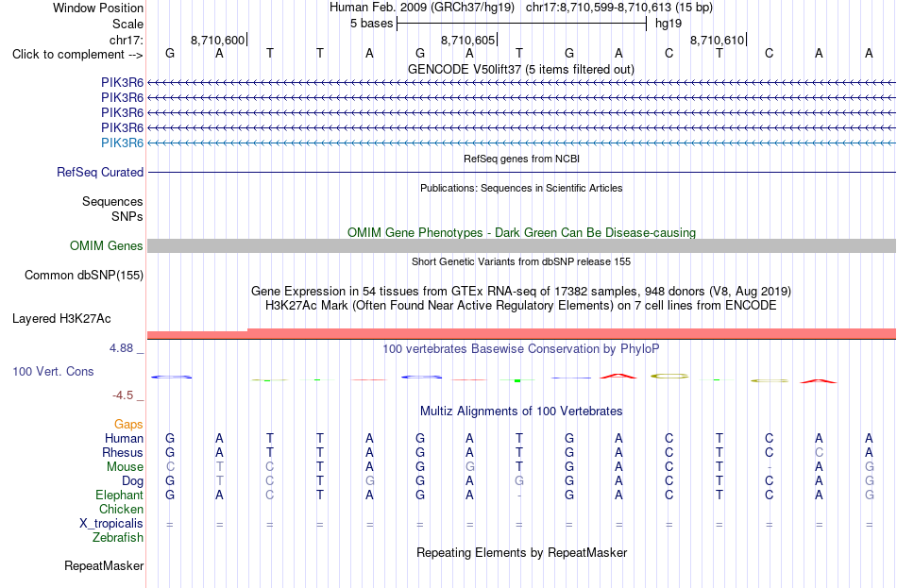Click the '5 bases' scale text

372,24
